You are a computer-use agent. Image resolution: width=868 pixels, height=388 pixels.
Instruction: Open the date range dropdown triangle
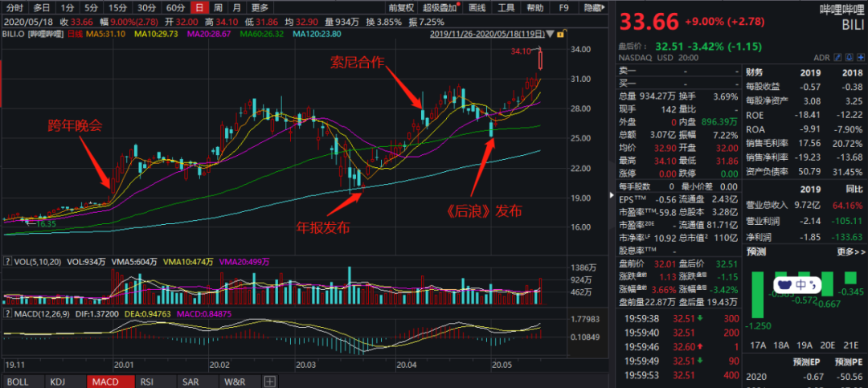tap(550, 35)
